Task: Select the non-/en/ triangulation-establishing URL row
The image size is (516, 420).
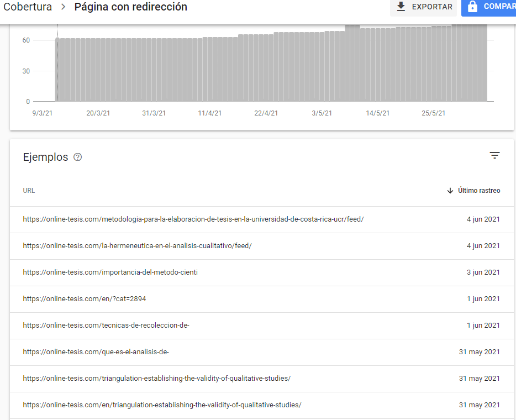Action: pos(262,379)
